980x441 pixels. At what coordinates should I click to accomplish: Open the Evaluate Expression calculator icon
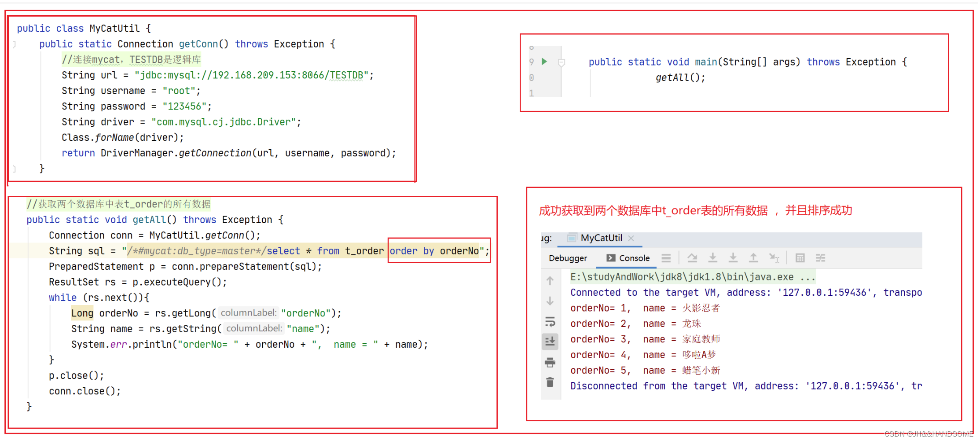pyautogui.click(x=800, y=258)
